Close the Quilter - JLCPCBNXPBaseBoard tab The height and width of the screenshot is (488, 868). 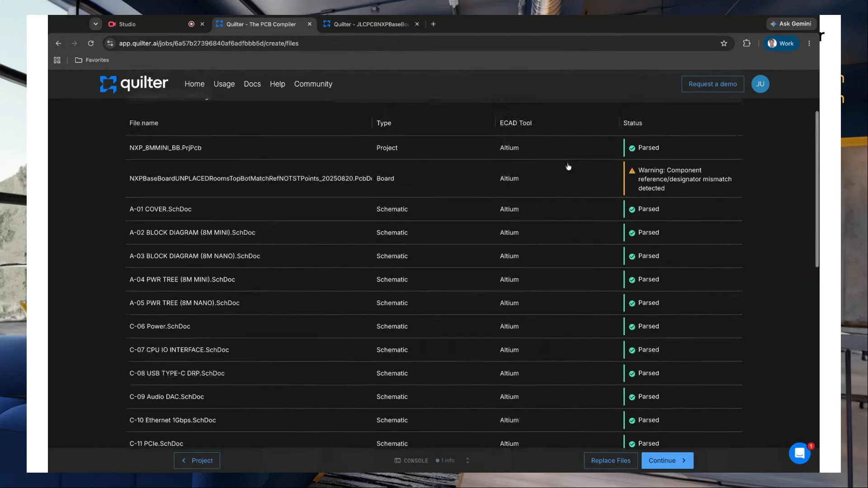(x=417, y=24)
